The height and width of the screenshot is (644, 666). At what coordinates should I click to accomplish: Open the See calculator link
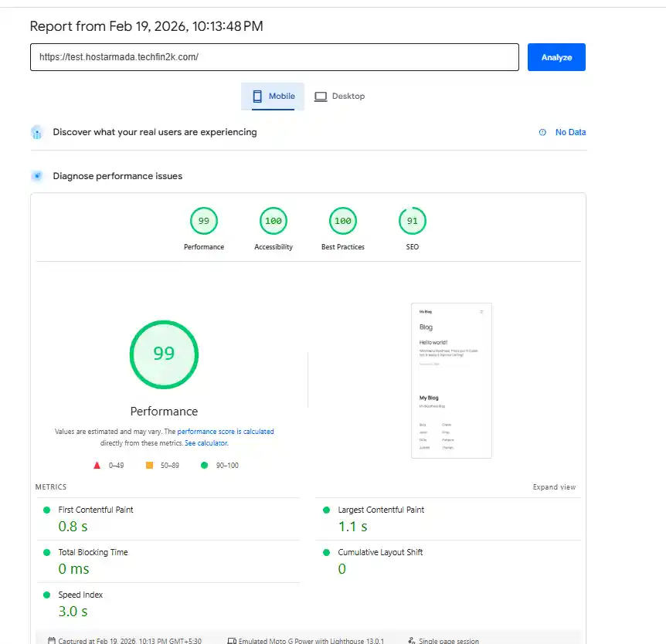pyautogui.click(x=206, y=442)
